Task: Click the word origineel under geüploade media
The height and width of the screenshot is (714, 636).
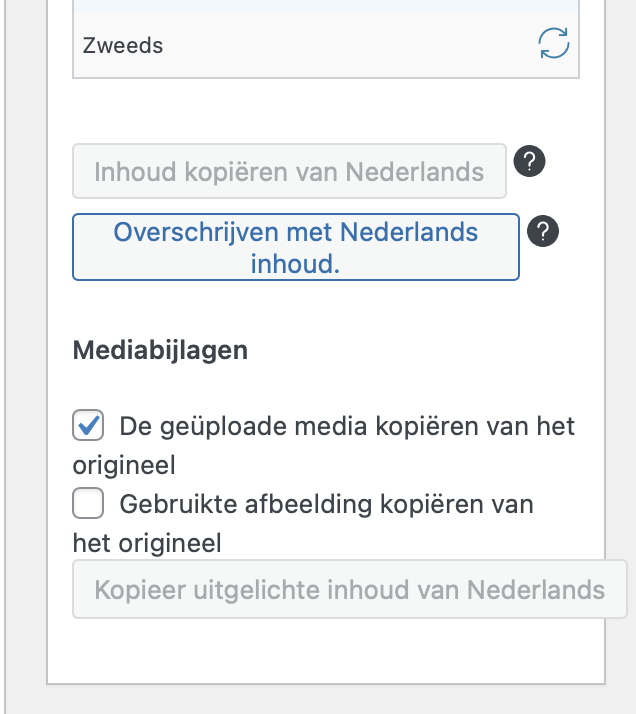Action: click(x=124, y=465)
